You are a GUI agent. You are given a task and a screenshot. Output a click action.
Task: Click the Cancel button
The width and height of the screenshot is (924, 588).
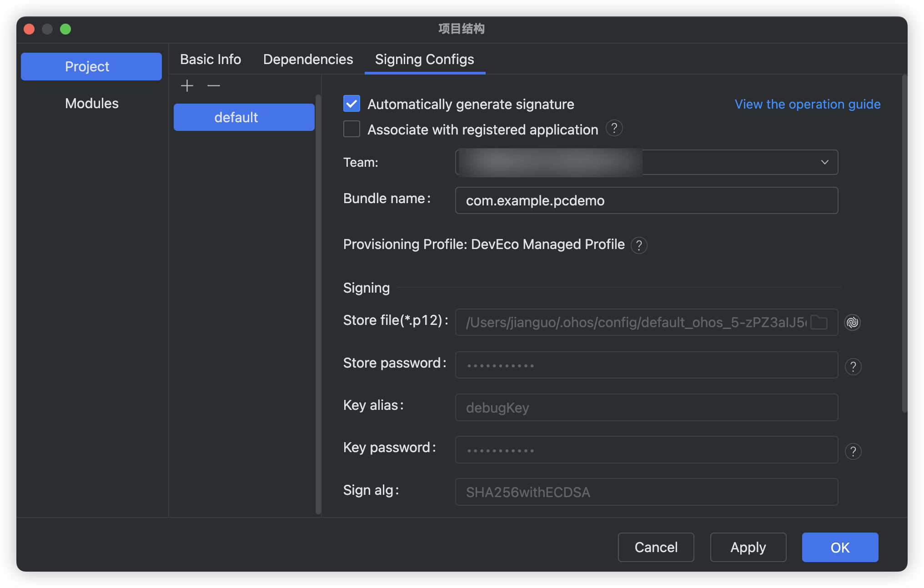pyautogui.click(x=656, y=547)
